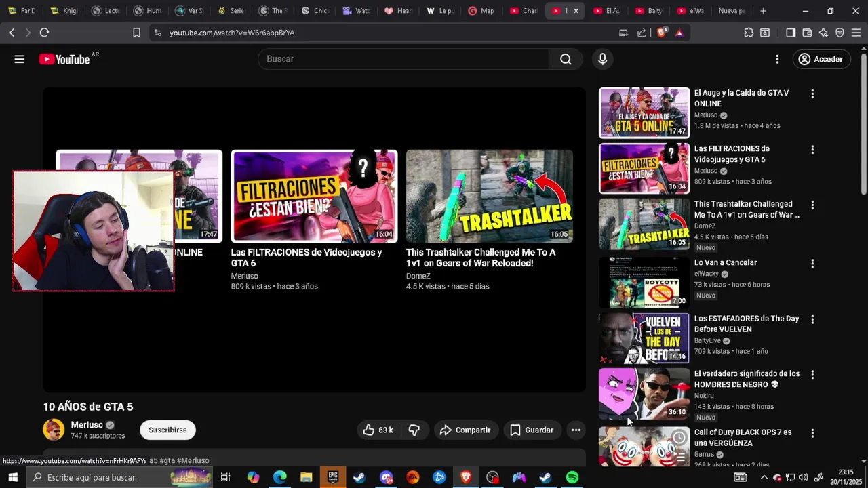The width and height of the screenshot is (868, 488).
Task: Open a new browser tab
Action: tap(763, 11)
